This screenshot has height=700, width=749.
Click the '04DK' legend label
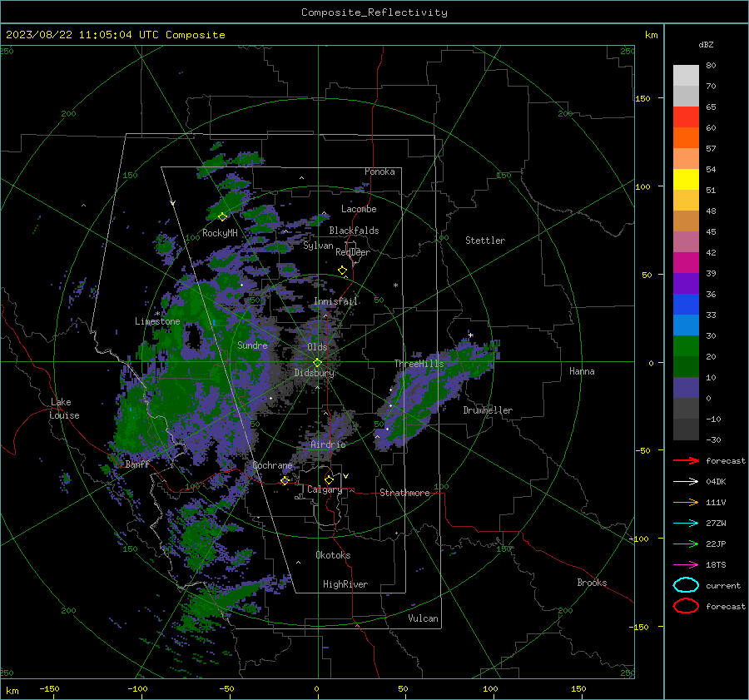[x=716, y=482]
